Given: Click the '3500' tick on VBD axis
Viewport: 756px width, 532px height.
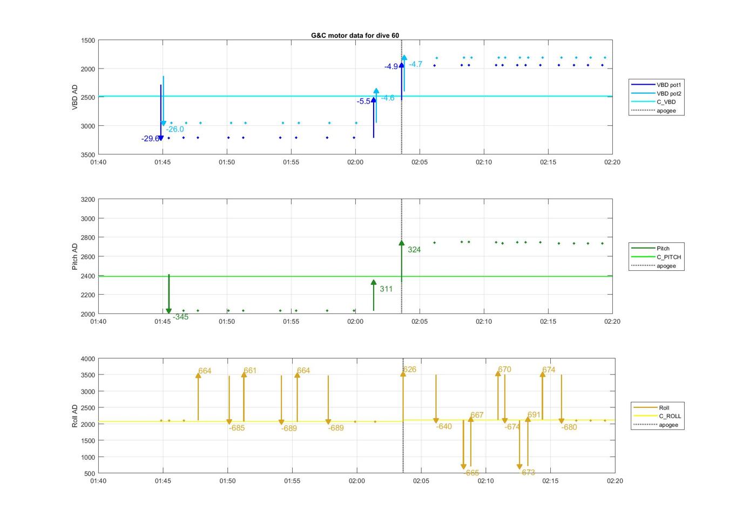Looking at the screenshot, I should click(88, 155).
